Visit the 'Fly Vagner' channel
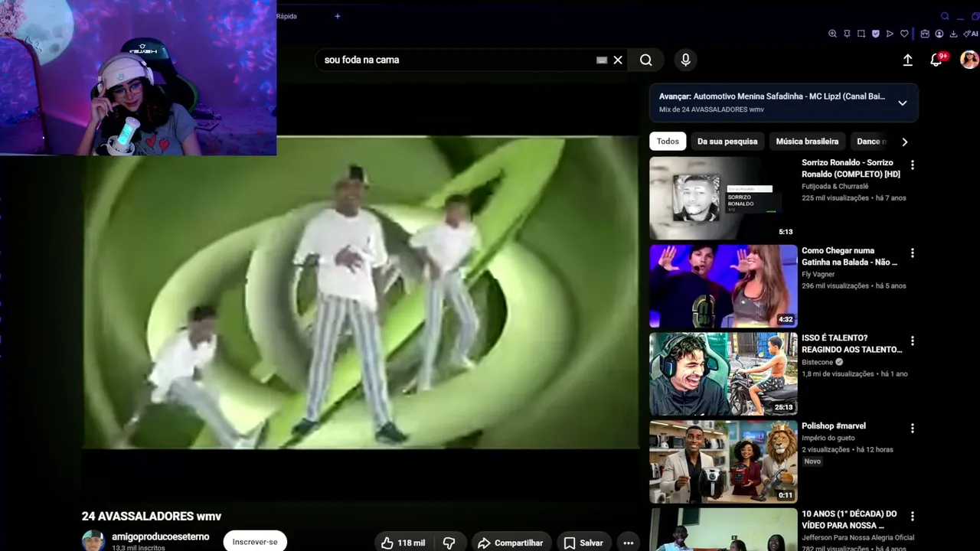 pos(818,274)
